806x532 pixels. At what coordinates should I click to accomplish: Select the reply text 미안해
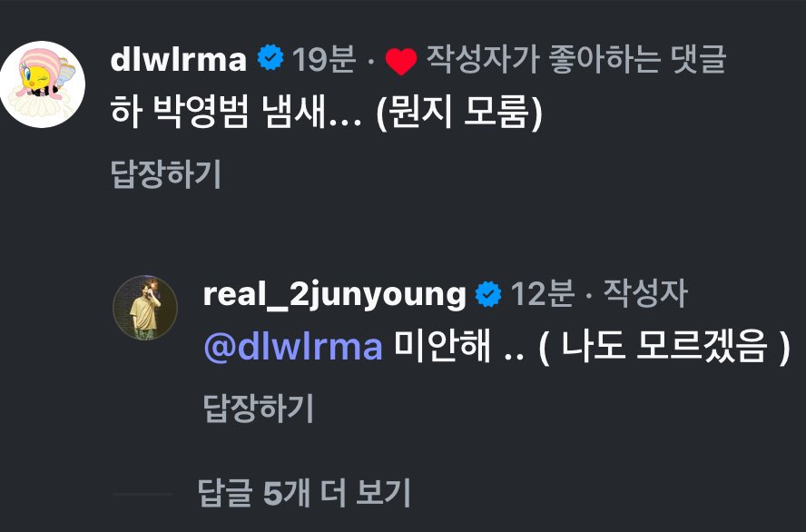tap(442, 345)
